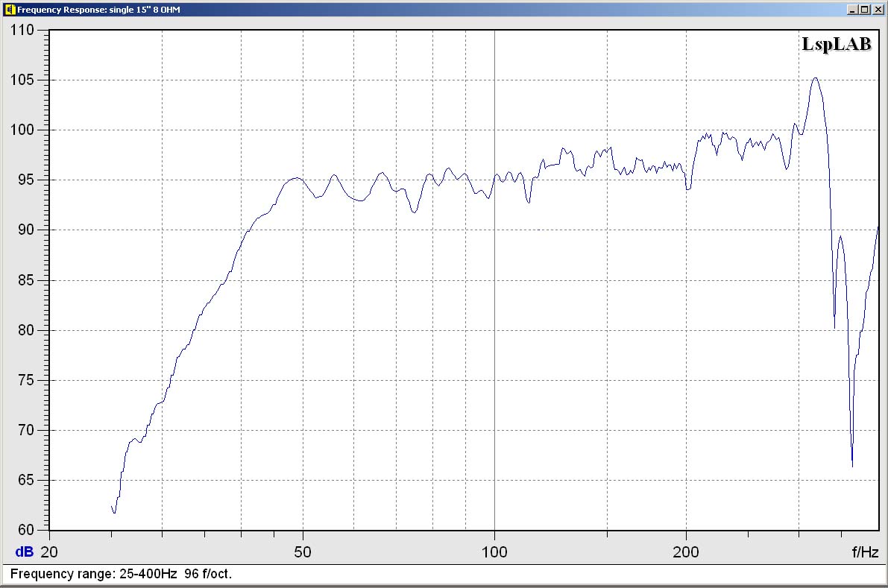
Task: Minimize the Frequency Response window
Action: 851,10
